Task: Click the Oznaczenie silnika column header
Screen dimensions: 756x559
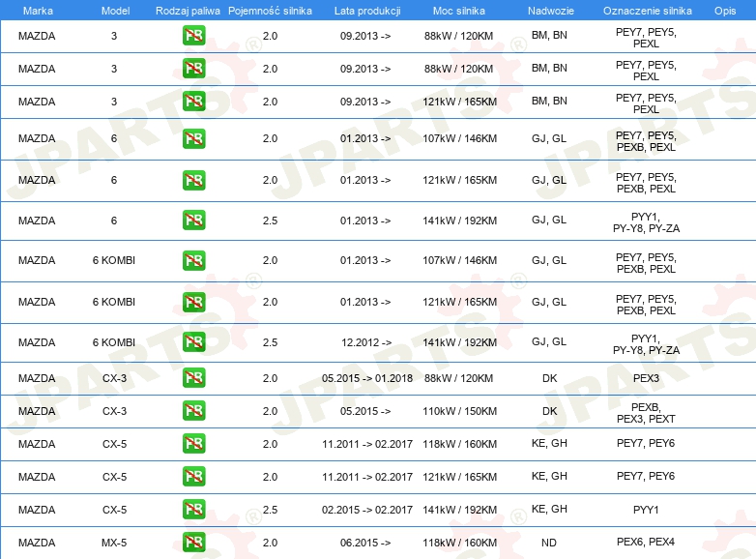Action: point(645,10)
